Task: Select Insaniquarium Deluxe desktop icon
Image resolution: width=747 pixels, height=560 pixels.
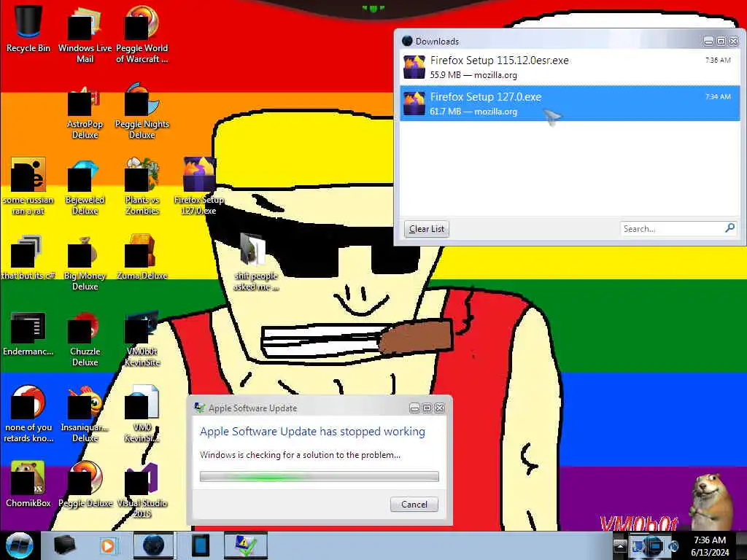Action: click(x=85, y=414)
